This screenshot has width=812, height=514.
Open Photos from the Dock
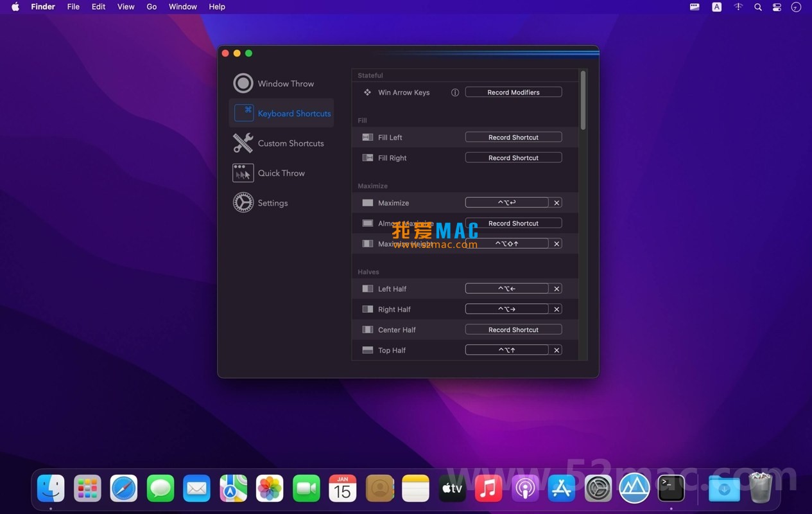click(270, 488)
